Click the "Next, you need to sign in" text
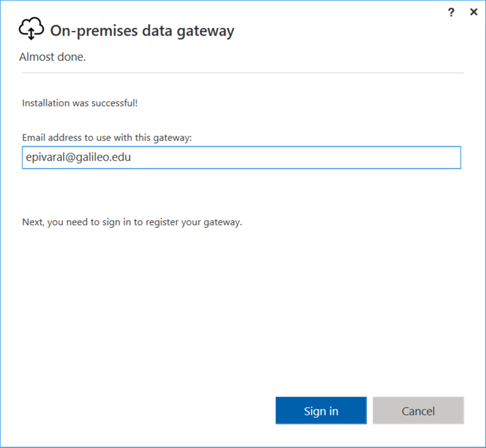Screen dimensions: 486x448 [132, 222]
